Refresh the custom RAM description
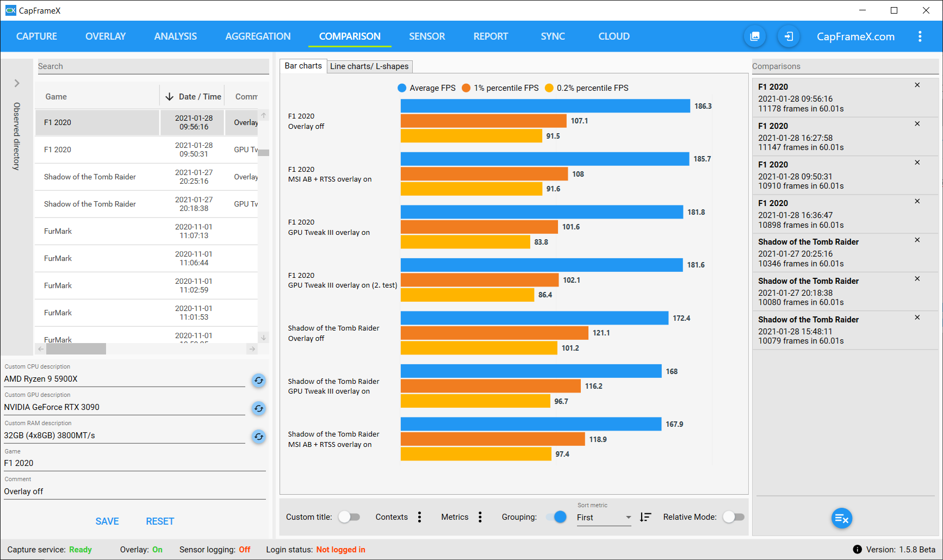943x560 pixels. point(259,437)
